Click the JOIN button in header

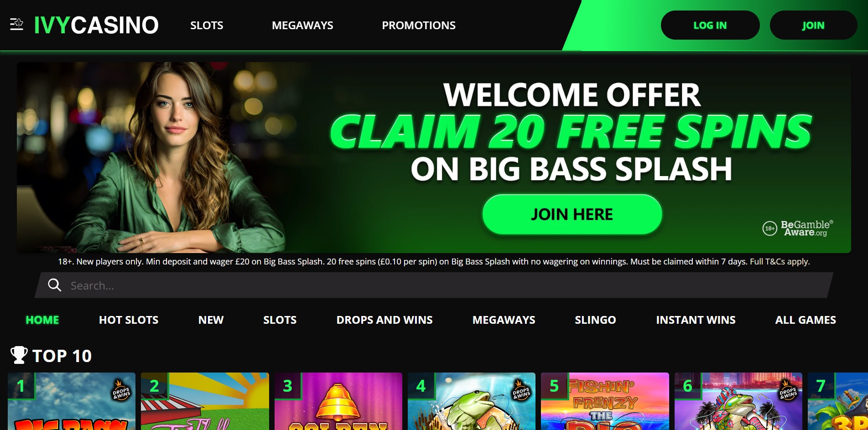(x=813, y=25)
